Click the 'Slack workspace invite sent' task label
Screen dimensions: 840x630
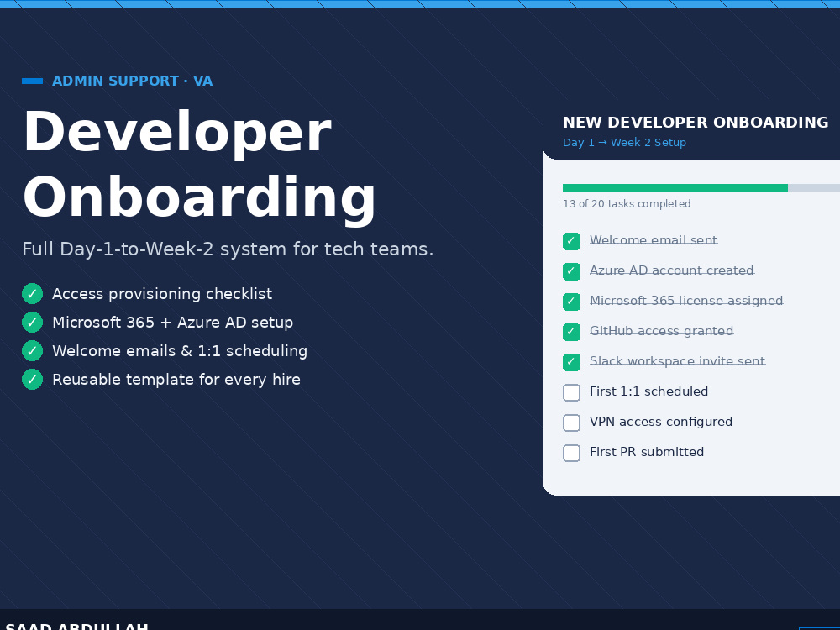click(x=678, y=361)
